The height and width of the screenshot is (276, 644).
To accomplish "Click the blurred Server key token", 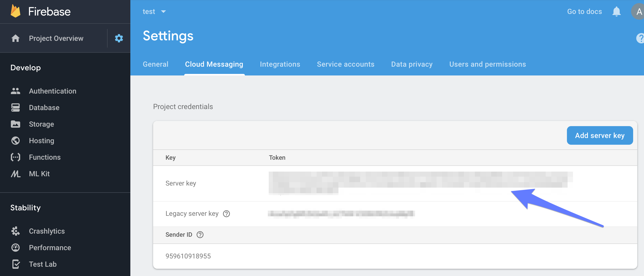I will pos(421,183).
